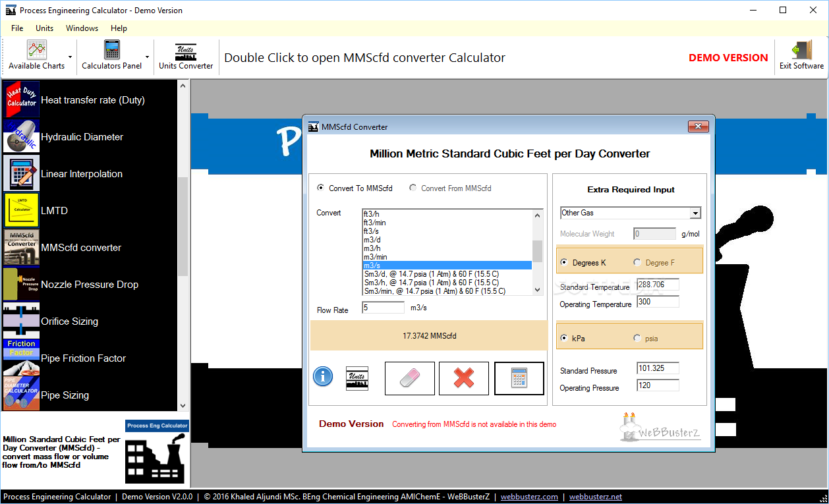This screenshot has width=829, height=504.
Task: Select the Nozzle Pressure Drop icon
Action: [22, 284]
